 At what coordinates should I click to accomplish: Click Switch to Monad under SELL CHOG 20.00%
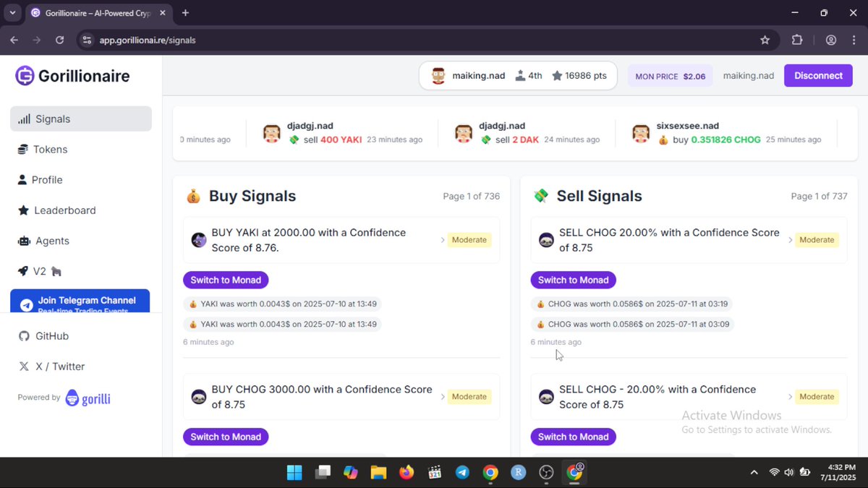coord(574,280)
